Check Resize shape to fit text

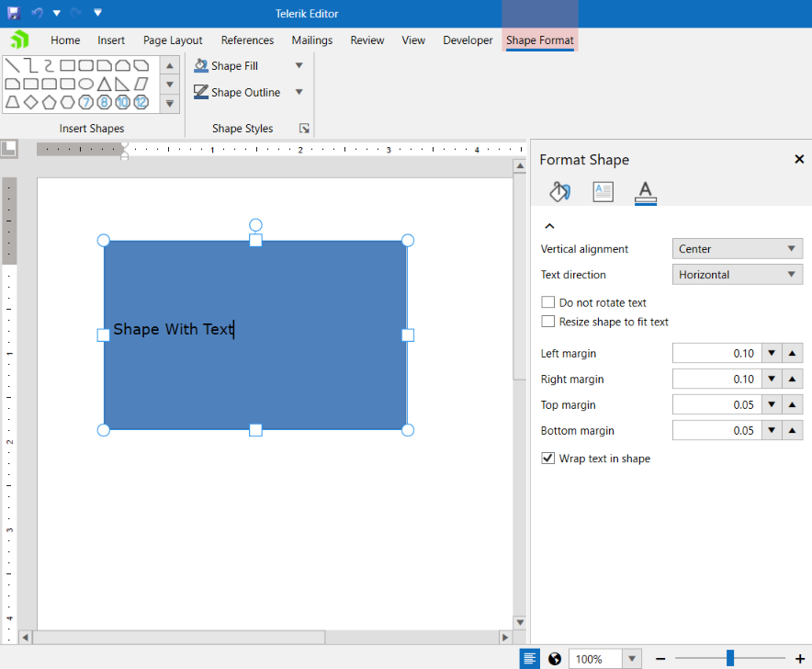(548, 322)
